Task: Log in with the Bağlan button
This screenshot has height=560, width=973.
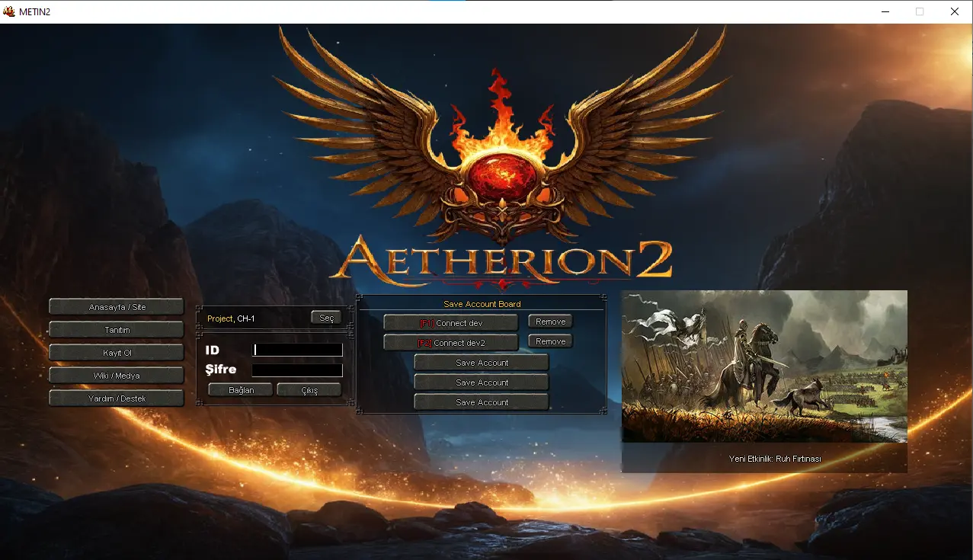Action: [x=241, y=390]
